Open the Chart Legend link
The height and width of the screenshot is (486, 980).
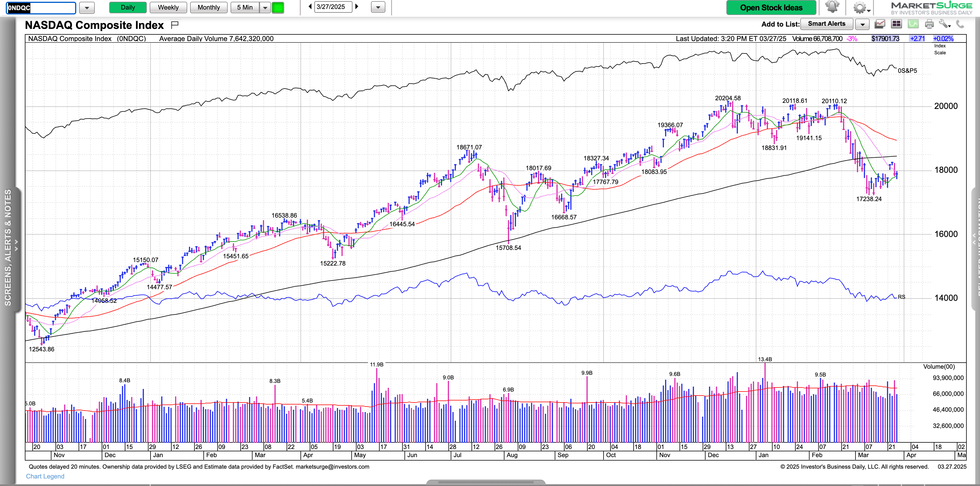coord(45,476)
